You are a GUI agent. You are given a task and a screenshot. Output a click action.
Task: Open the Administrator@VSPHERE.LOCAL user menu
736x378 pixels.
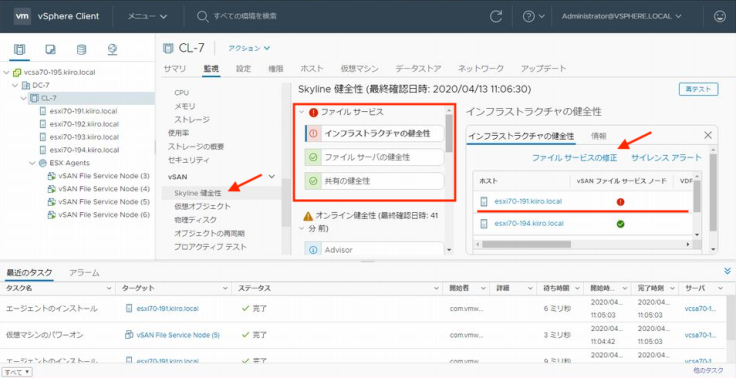621,16
